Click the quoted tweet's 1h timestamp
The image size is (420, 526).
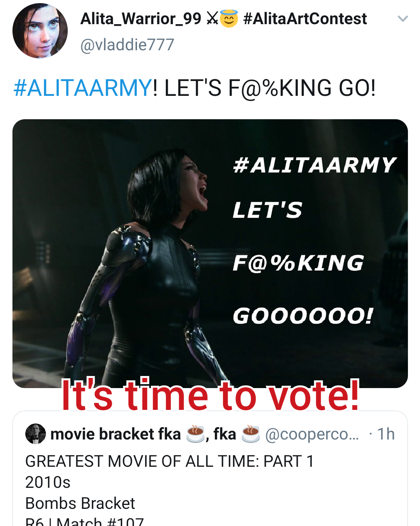click(386, 434)
